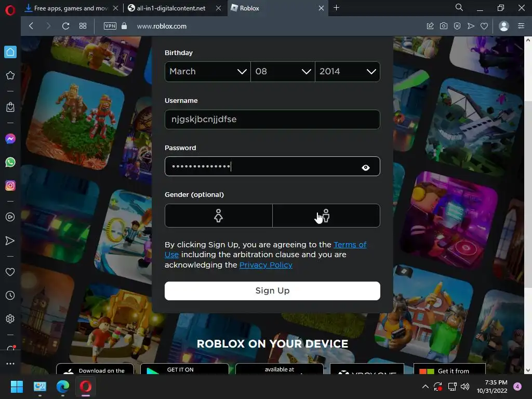Open History clock in sidebar
The image size is (532, 399).
pyautogui.click(x=10, y=295)
